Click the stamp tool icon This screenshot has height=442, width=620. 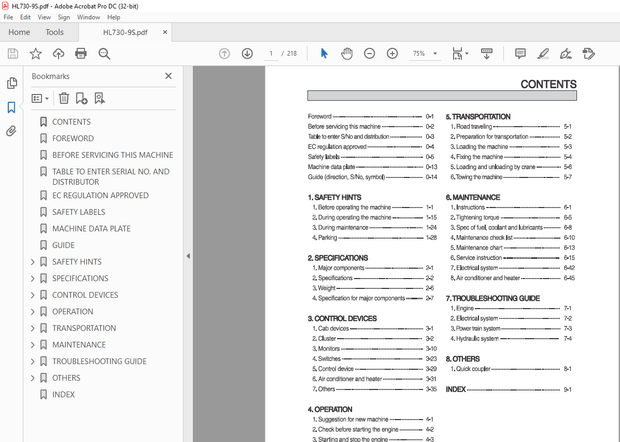point(589,53)
